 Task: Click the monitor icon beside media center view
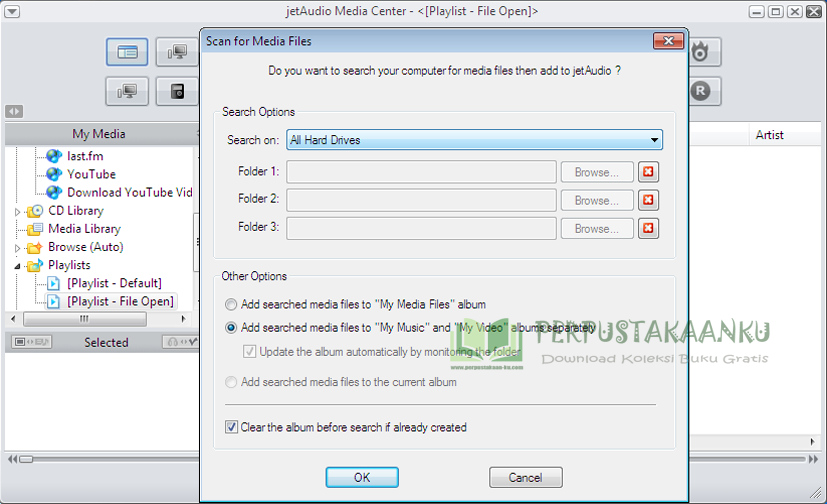click(x=177, y=52)
